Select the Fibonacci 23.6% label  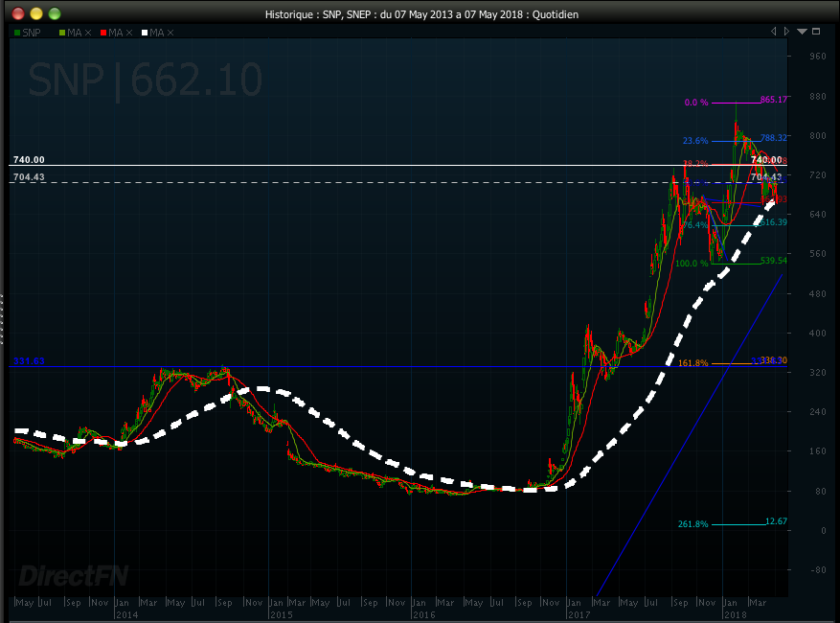click(x=695, y=141)
